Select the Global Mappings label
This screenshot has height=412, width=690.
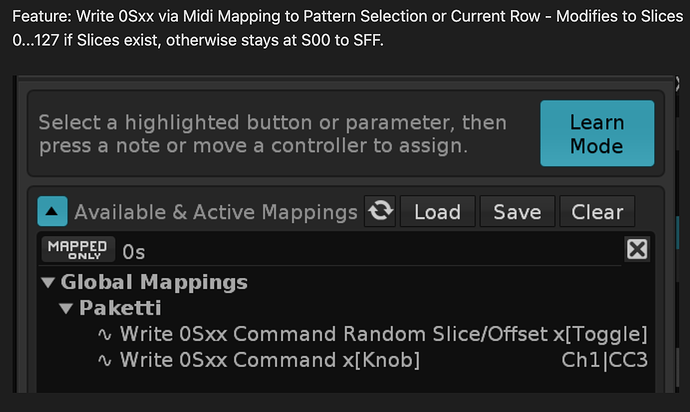point(154,282)
